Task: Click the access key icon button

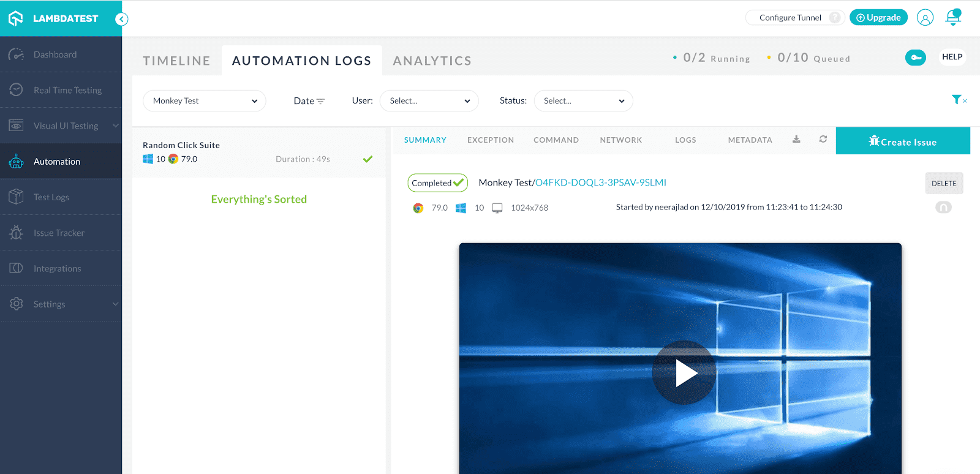Action: click(916, 58)
